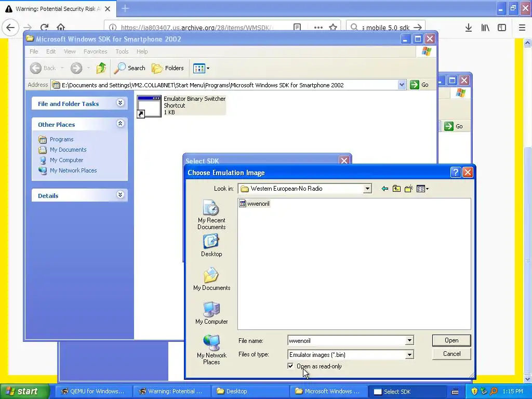Expand the File name dropdown arrow
The height and width of the screenshot is (399, 532).
(409, 340)
